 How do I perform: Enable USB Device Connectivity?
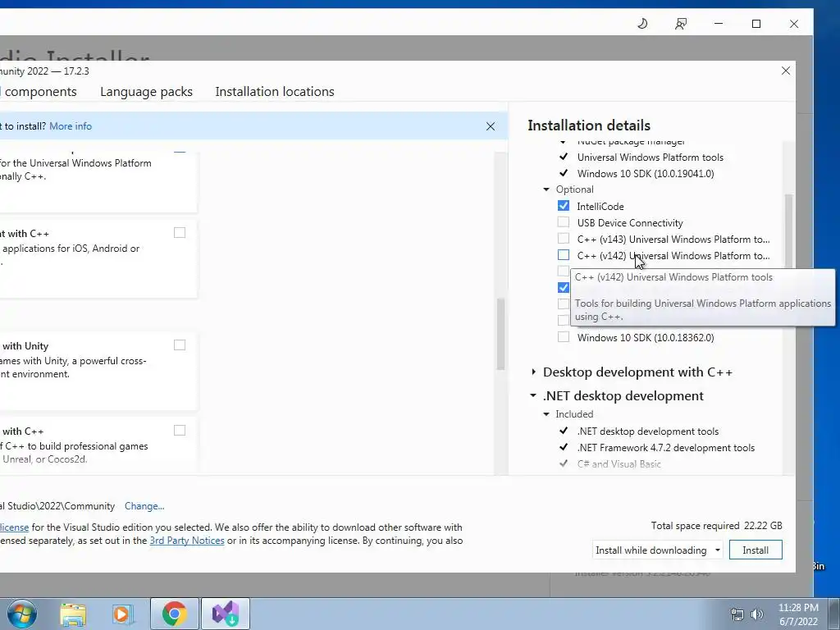pos(563,221)
